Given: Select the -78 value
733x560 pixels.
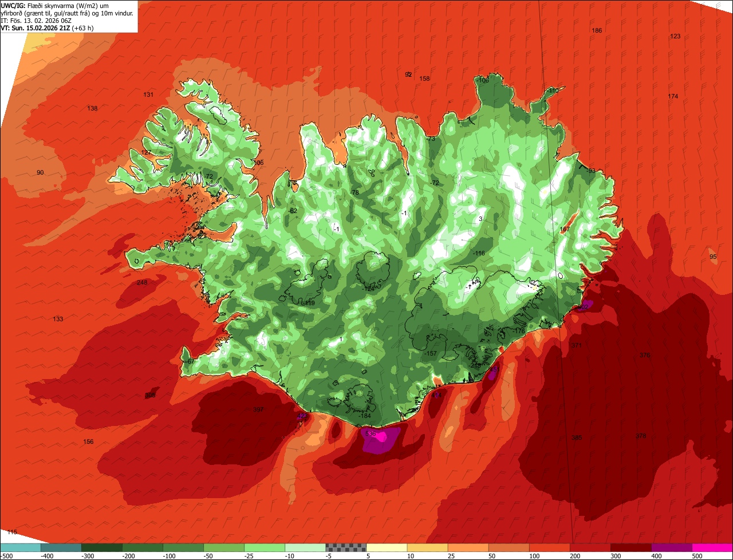Looking at the screenshot, I should coord(354,192).
